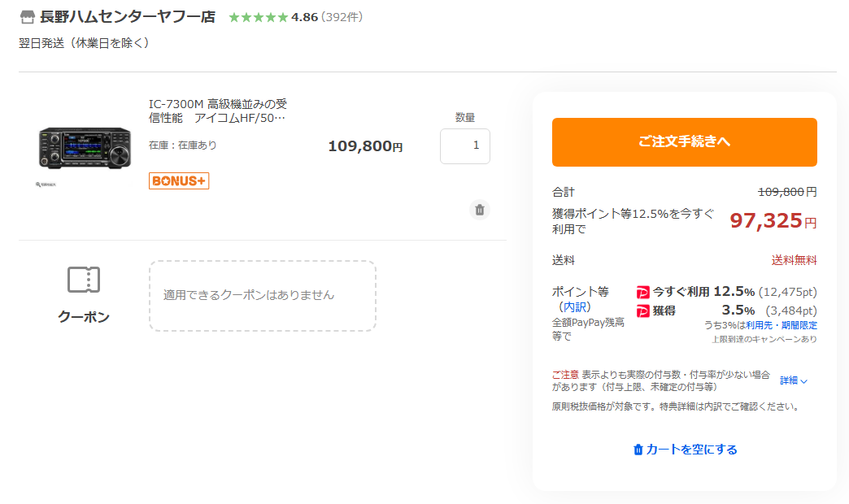
Task: Open the 内訳 points breakdown link
Action: pyautogui.click(x=574, y=307)
